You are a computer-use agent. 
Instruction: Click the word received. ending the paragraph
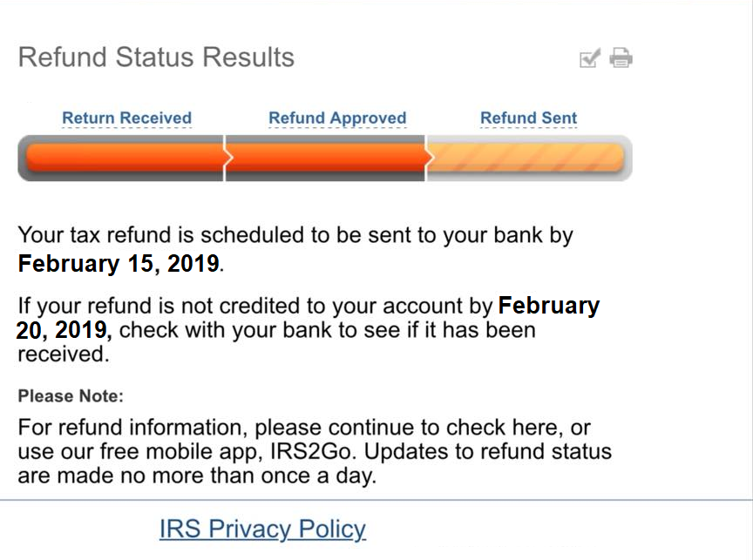click(x=64, y=354)
